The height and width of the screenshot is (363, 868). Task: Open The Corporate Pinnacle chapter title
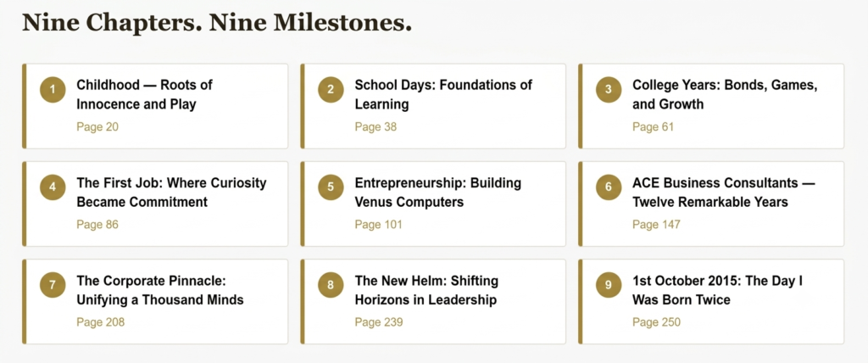pyautogui.click(x=160, y=290)
